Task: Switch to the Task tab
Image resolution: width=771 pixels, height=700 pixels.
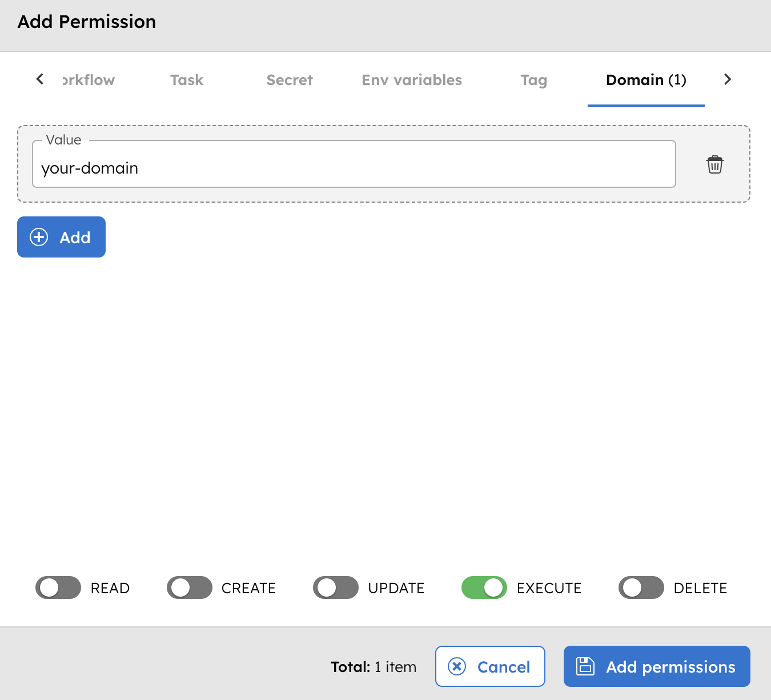Action: (x=187, y=80)
